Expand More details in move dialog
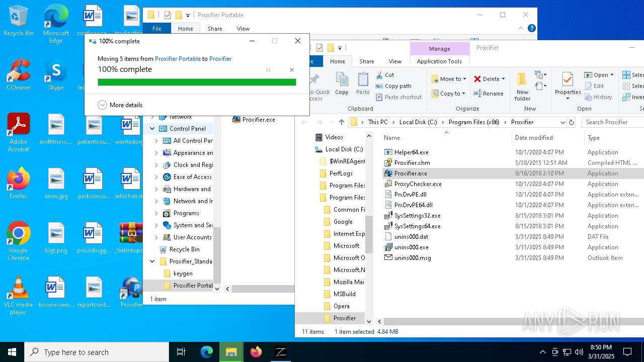The width and height of the screenshot is (644, 362). click(120, 105)
